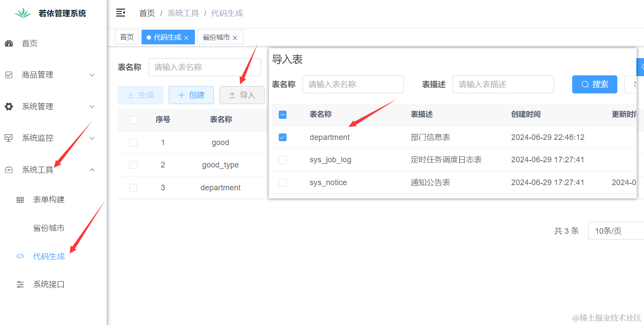Viewport: 644px width, 325px height.
Task: Click the dashboard icon beside 首页
Action: coord(9,43)
